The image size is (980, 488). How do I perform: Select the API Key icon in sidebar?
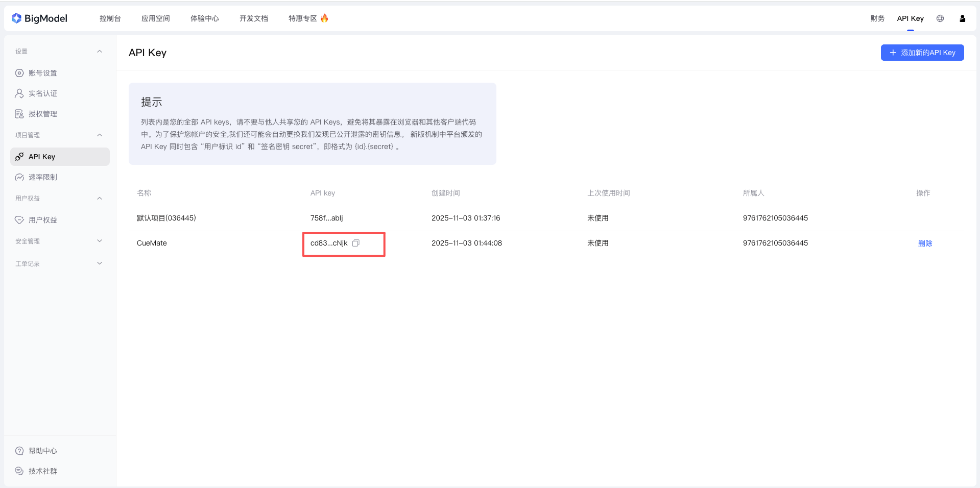19,157
